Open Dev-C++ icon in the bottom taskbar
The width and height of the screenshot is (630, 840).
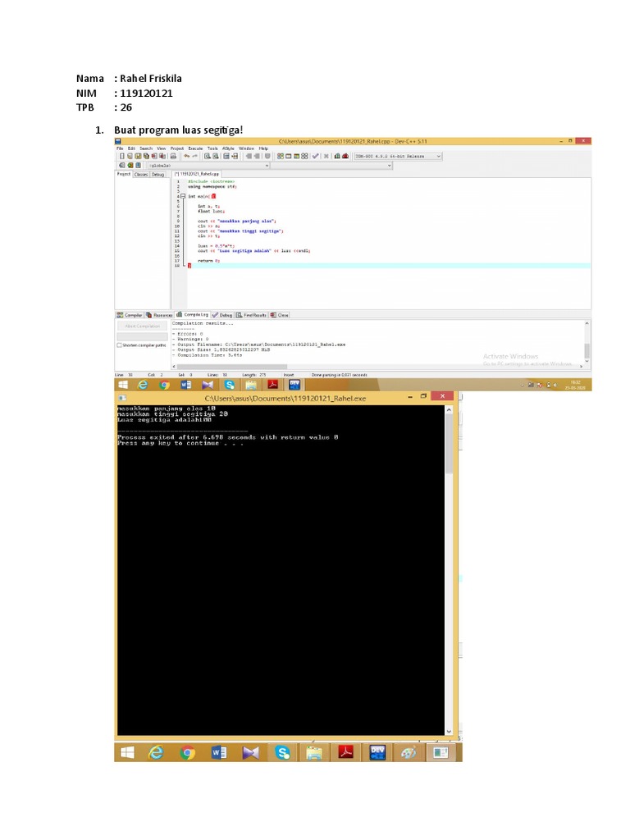click(x=377, y=752)
